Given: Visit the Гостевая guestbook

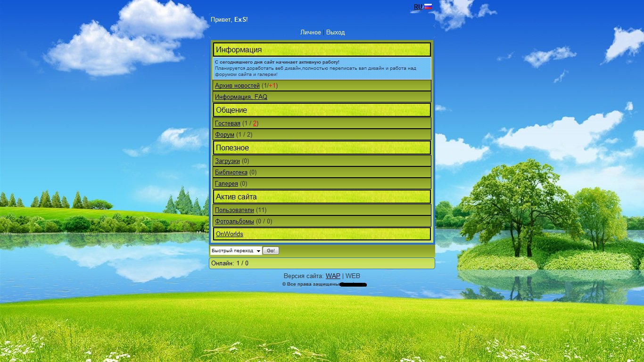Looking at the screenshot, I should (x=228, y=123).
